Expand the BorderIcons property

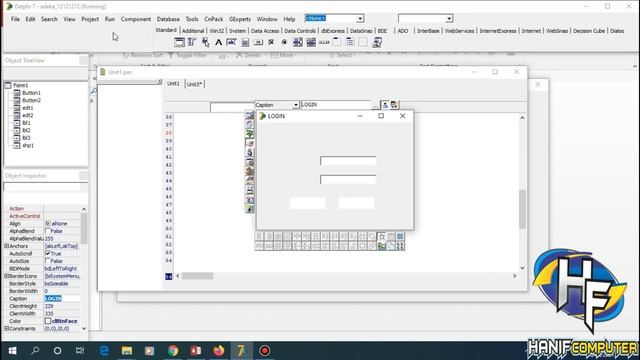7,276
